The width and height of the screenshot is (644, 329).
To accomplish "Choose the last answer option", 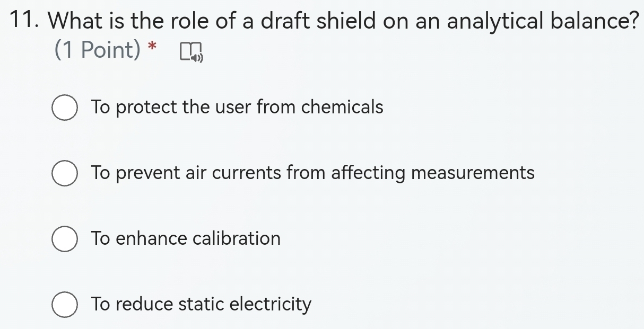I will 64,304.
